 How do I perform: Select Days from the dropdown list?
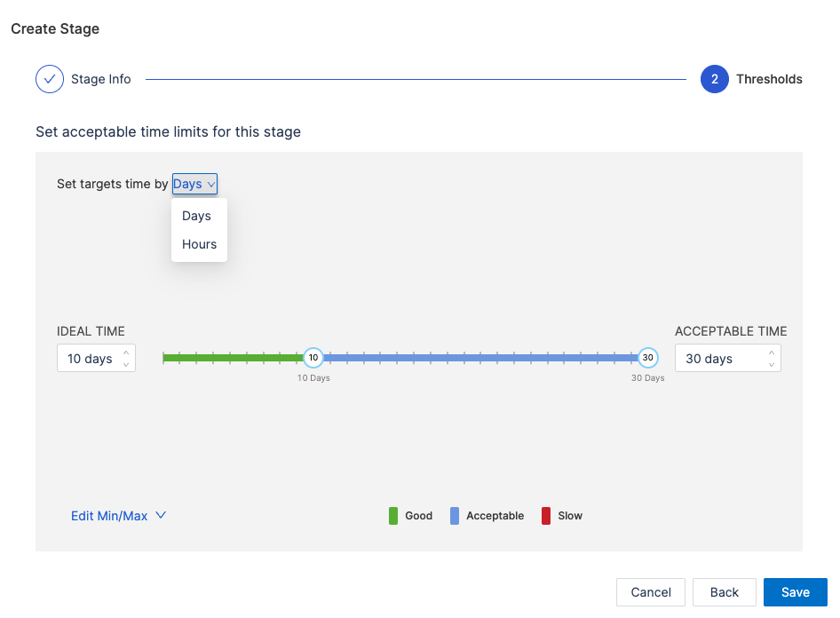(197, 216)
